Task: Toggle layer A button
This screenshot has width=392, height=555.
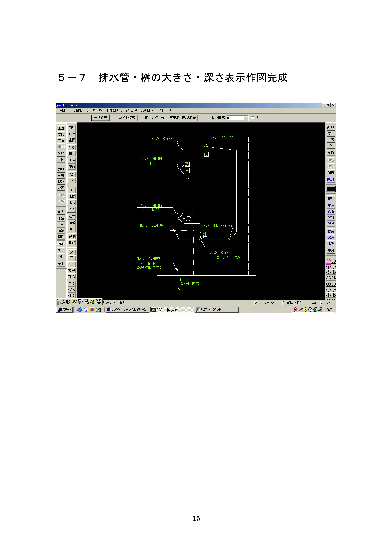Action: coord(334,272)
